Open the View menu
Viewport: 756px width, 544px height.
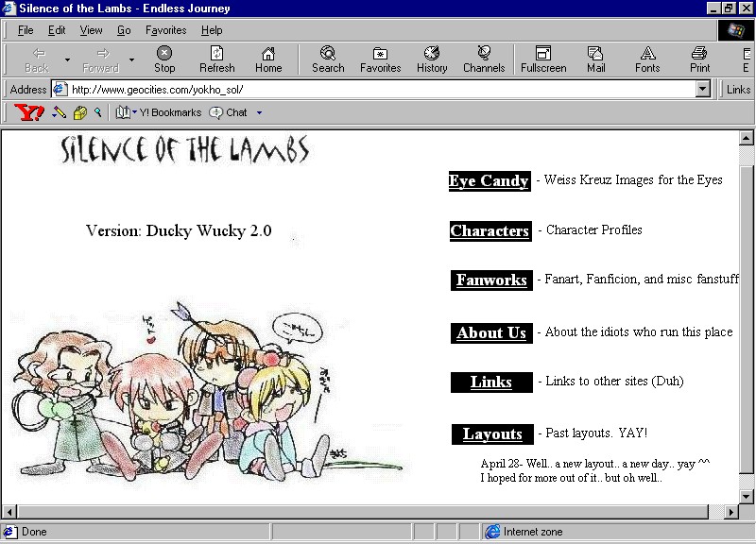[x=91, y=30]
